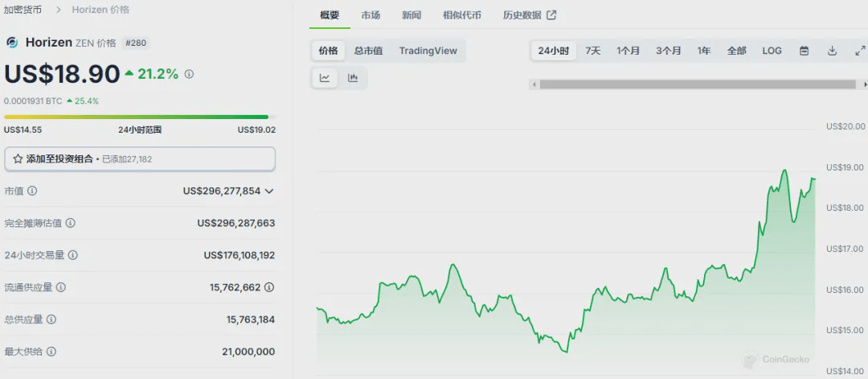Open info icon beside 总供应量
The image size is (868, 379).
(51, 319)
